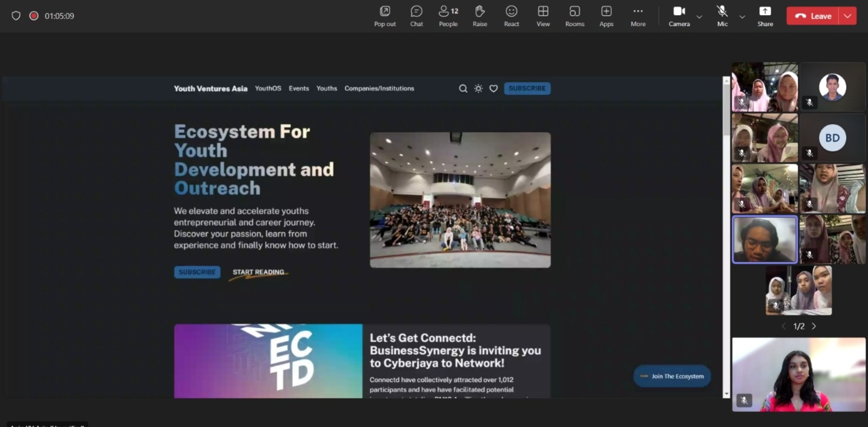Open Youth Ventures Asia home logo link
Image resolution: width=868 pixels, height=427 pixels.
210,88
